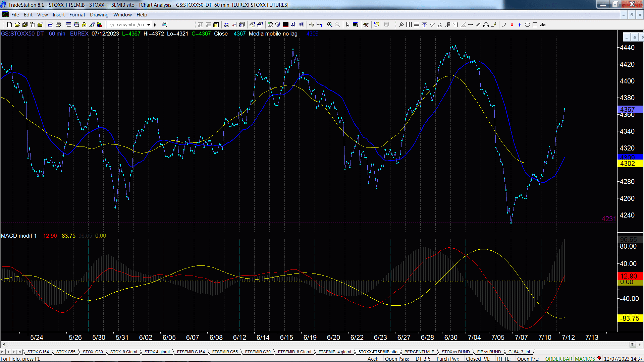Image resolution: width=644 pixels, height=362 pixels.
Task: Select the double-headed horizontal arrow tool
Action: tap(471, 24)
